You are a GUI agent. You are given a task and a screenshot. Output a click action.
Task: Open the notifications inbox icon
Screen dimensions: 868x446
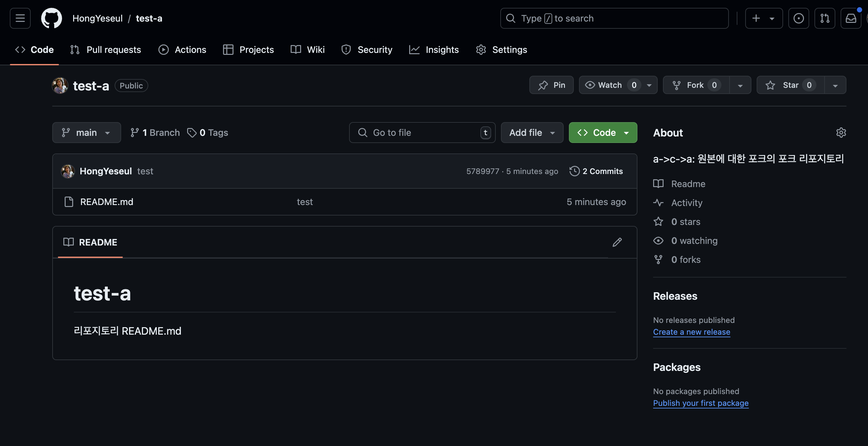(x=850, y=18)
